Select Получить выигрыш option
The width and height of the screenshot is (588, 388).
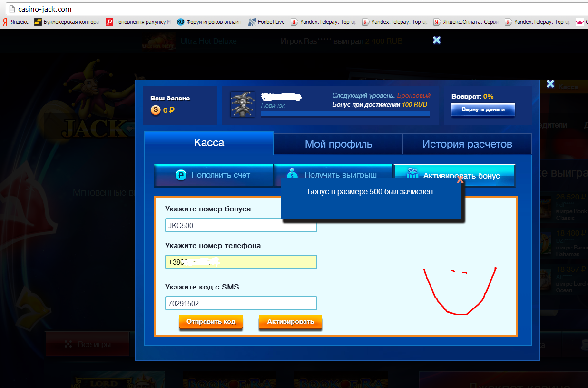click(333, 175)
